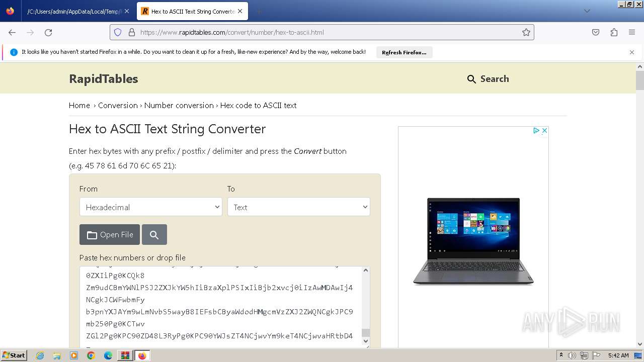The height and width of the screenshot is (362, 644).
Task: Go to Number conversion breadcrumb
Action: tap(179, 106)
